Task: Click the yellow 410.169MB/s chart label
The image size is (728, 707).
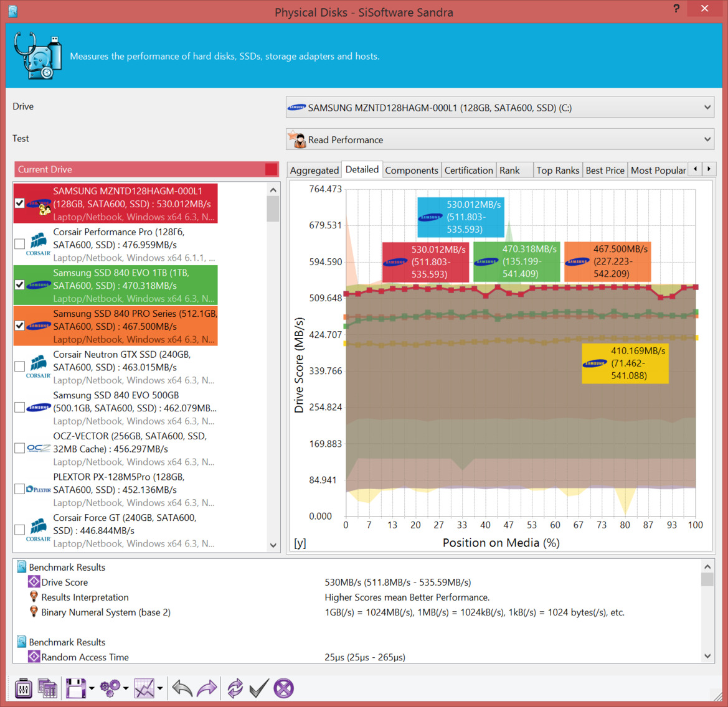Action: tap(625, 363)
